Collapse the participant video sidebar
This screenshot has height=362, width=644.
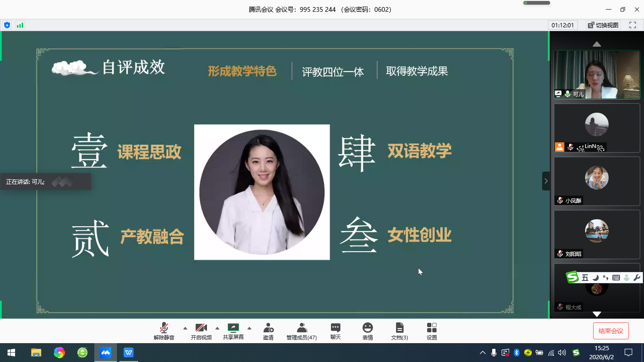[x=546, y=181]
